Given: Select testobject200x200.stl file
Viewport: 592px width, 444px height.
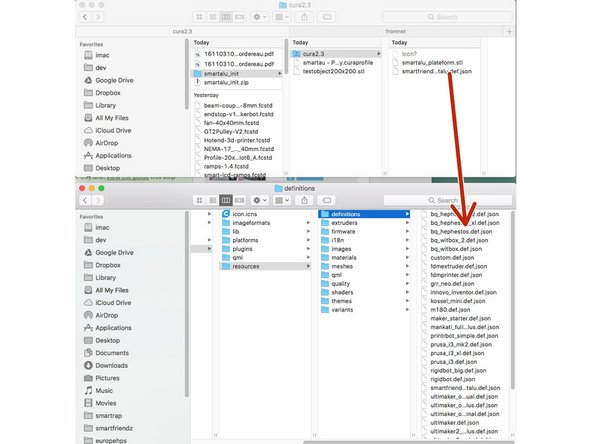Looking at the screenshot, I should click(334, 71).
